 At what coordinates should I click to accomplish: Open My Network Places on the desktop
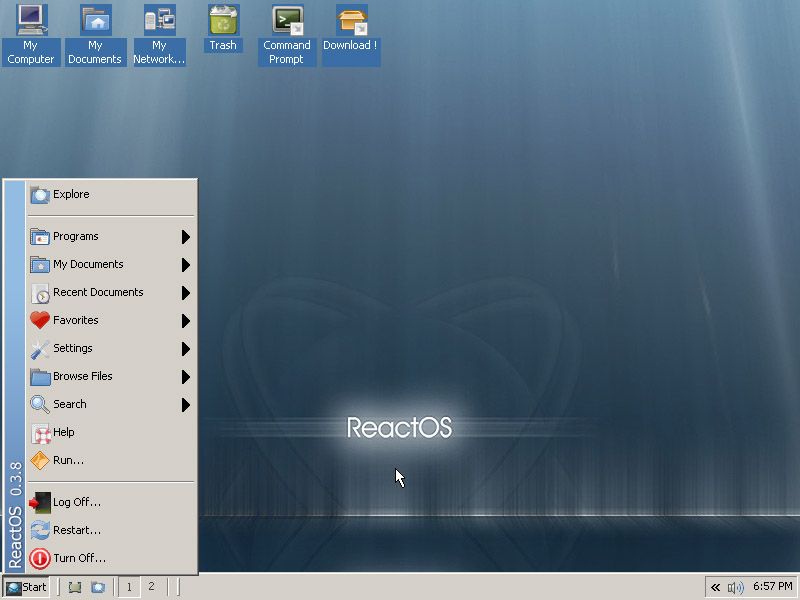pyautogui.click(x=159, y=25)
